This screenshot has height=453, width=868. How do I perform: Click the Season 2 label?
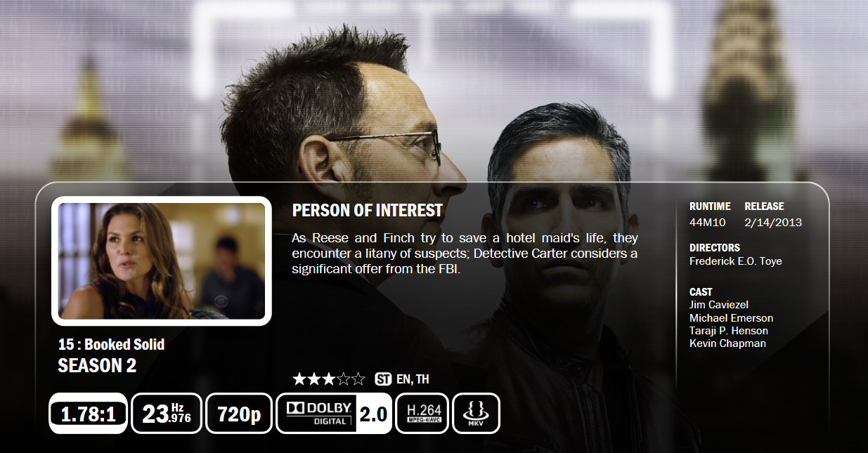click(x=97, y=365)
